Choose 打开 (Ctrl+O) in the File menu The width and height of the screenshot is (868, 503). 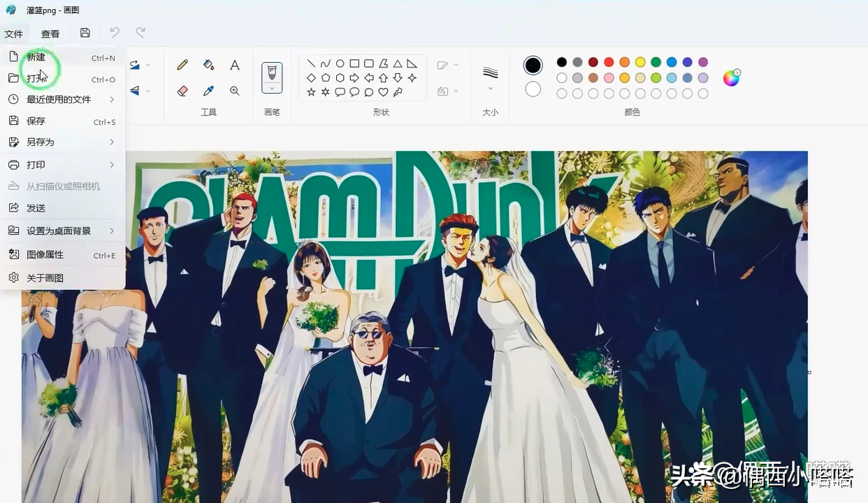63,79
